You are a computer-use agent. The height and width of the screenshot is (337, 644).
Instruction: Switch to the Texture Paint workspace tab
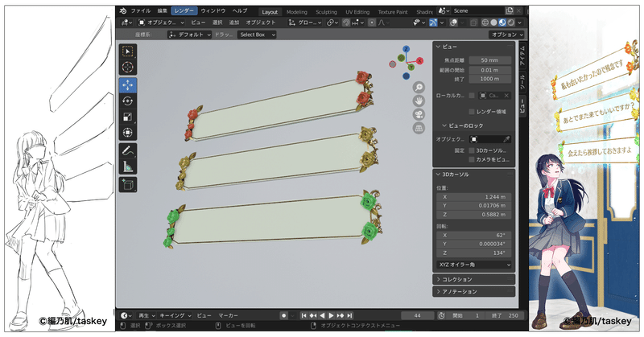(393, 12)
